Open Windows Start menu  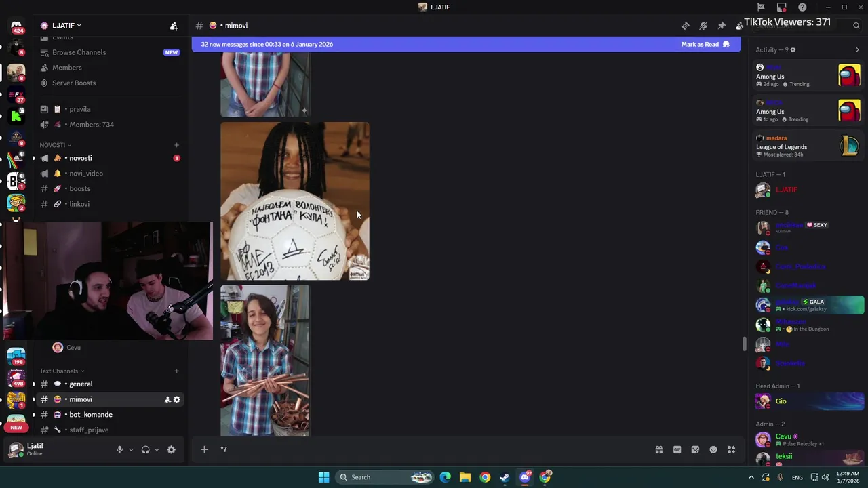[x=323, y=477]
